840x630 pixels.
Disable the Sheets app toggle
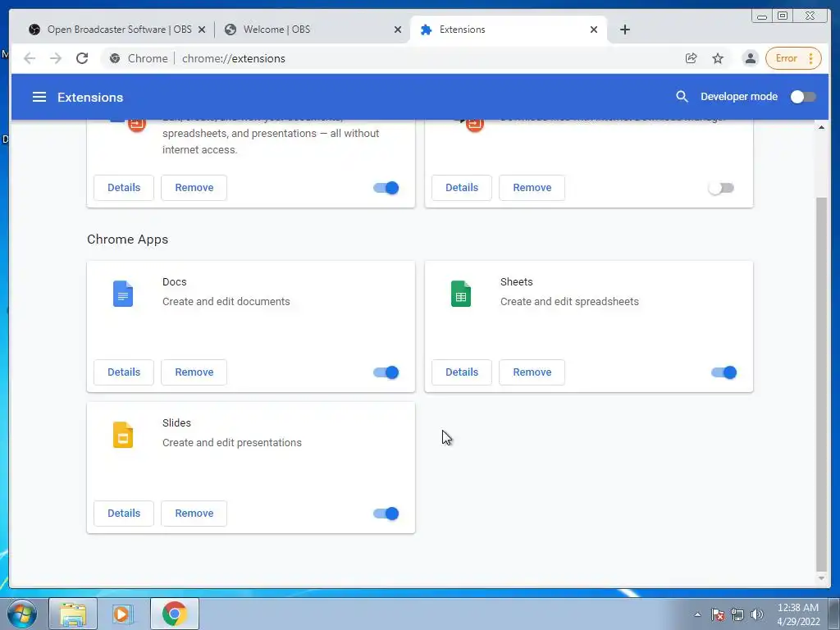[x=724, y=372]
